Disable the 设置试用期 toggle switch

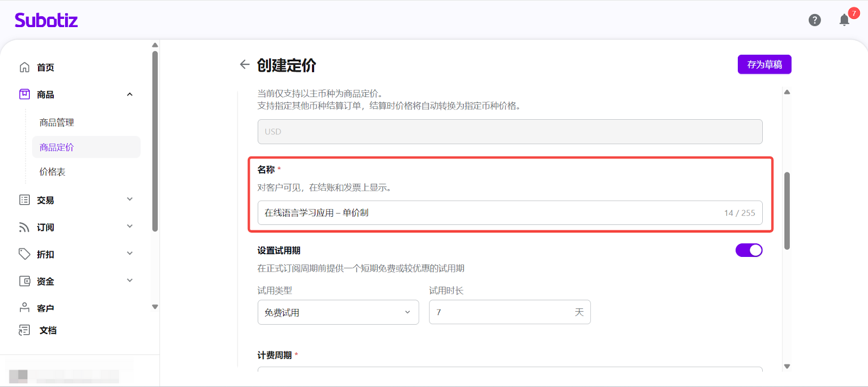749,250
